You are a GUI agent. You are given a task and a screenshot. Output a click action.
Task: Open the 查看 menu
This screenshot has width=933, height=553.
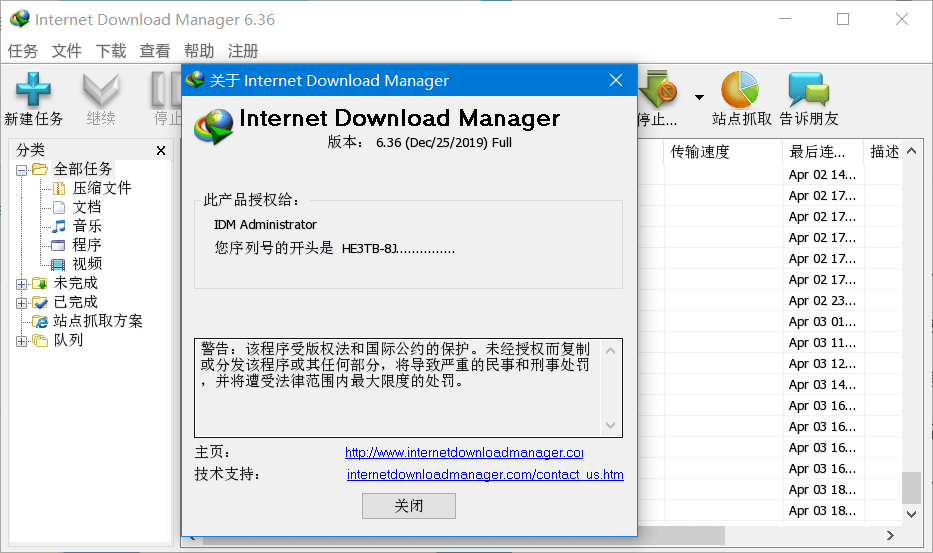pos(155,51)
